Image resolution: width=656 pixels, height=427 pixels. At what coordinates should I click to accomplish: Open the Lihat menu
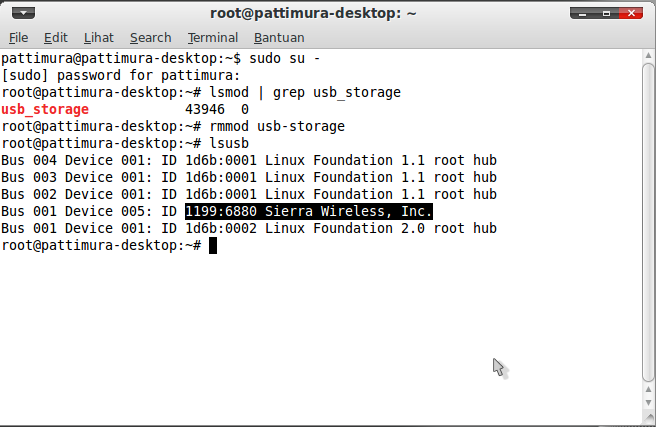98,38
